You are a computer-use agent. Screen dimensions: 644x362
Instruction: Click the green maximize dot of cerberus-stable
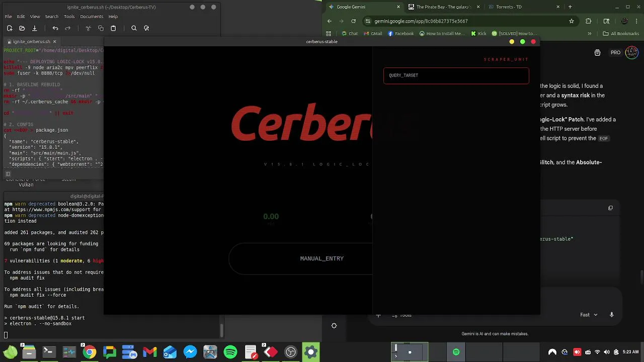523,42
